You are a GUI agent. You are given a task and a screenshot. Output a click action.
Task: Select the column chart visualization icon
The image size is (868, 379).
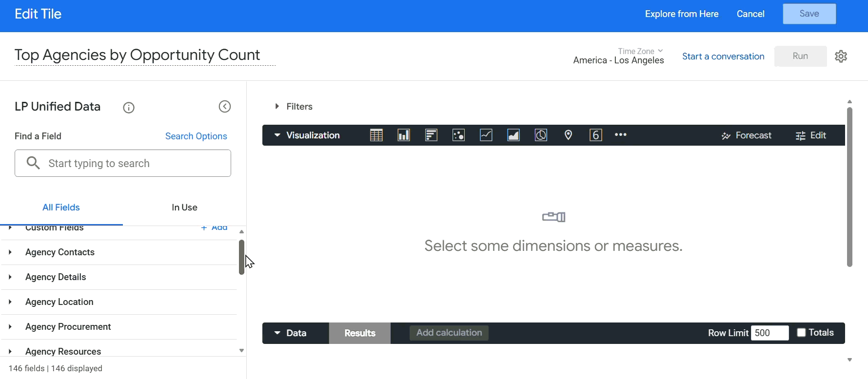click(404, 135)
